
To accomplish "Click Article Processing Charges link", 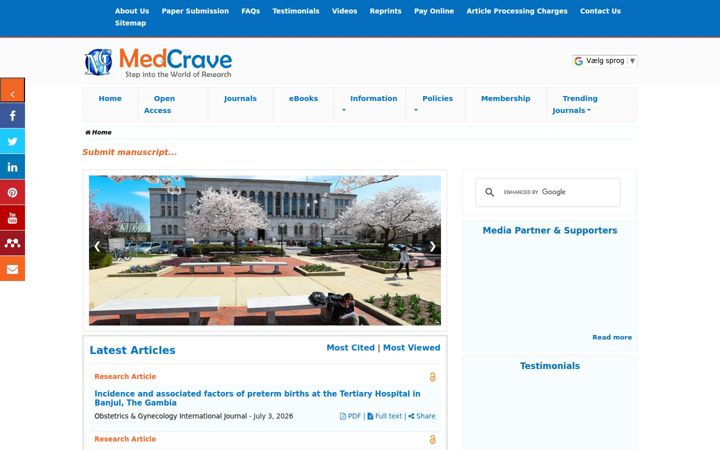I will (517, 11).
